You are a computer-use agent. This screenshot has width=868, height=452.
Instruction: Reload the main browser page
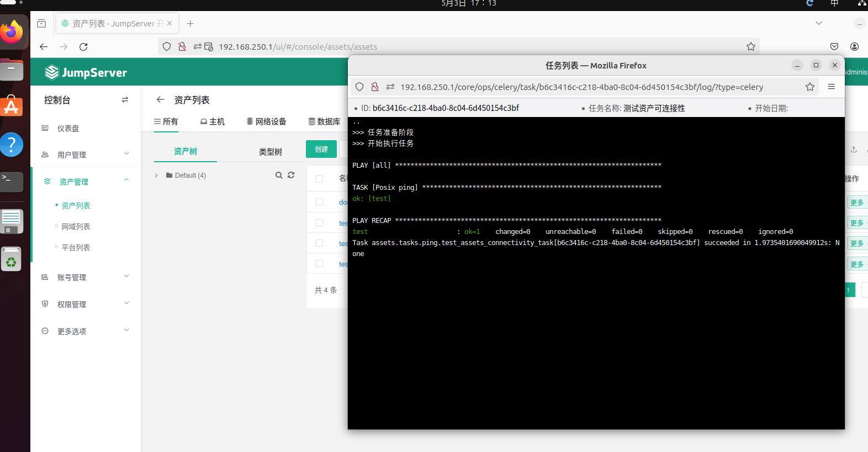83,47
